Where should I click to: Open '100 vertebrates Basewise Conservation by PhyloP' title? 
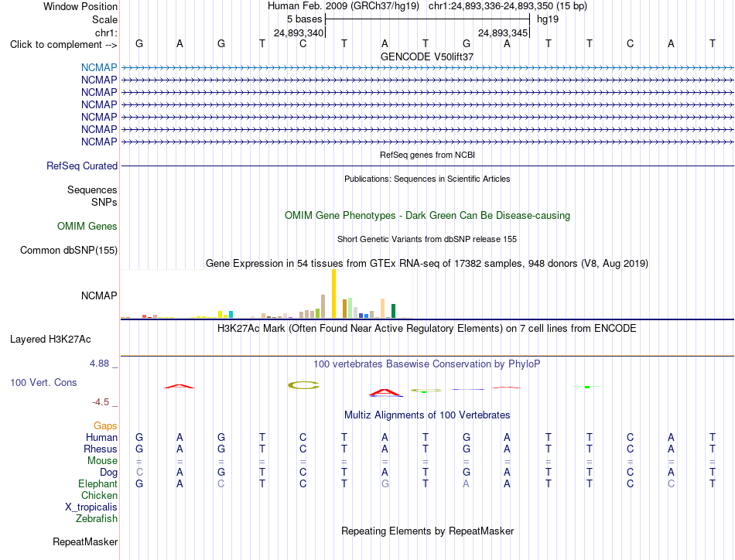point(427,364)
